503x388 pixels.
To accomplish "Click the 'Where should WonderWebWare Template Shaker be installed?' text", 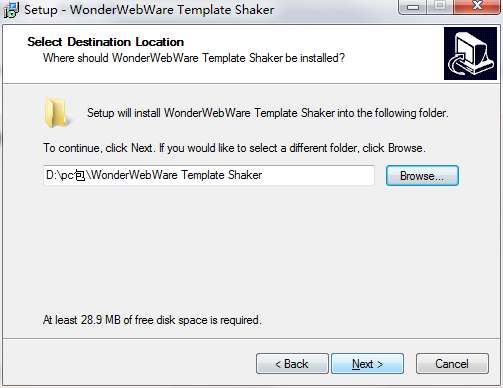I will [194, 58].
